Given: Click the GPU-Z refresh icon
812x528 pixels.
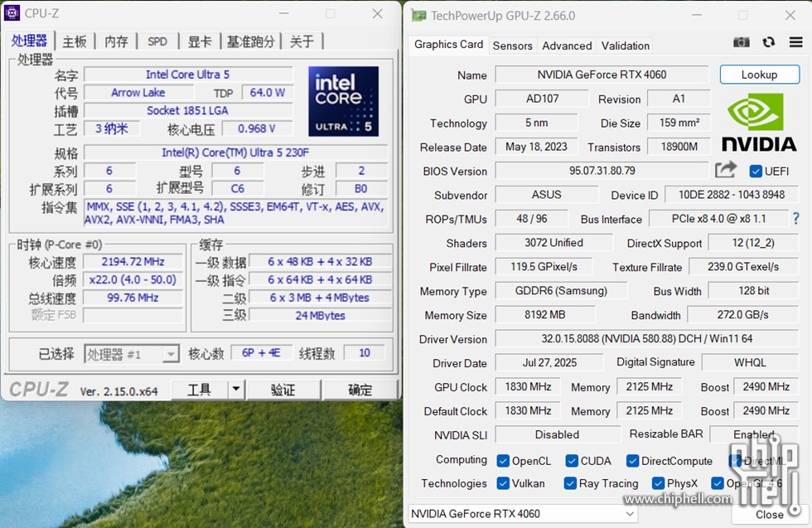Looking at the screenshot, I should click(x=769, y=42).
